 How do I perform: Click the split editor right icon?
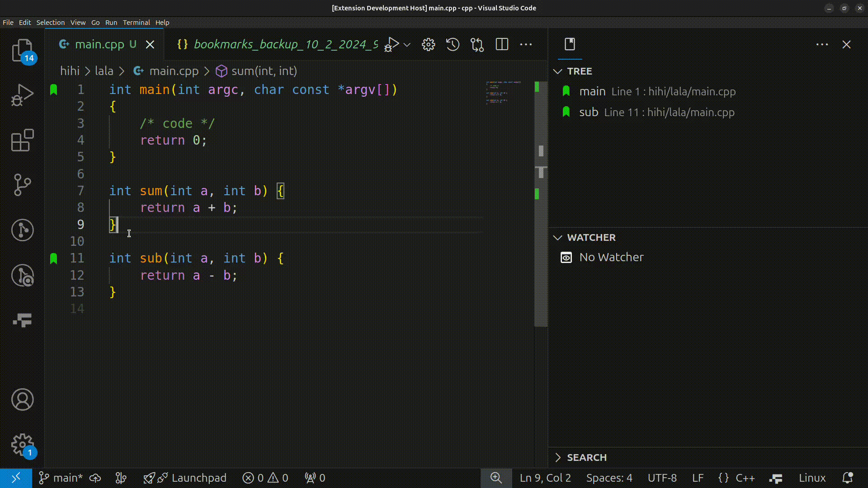[502, 44]
